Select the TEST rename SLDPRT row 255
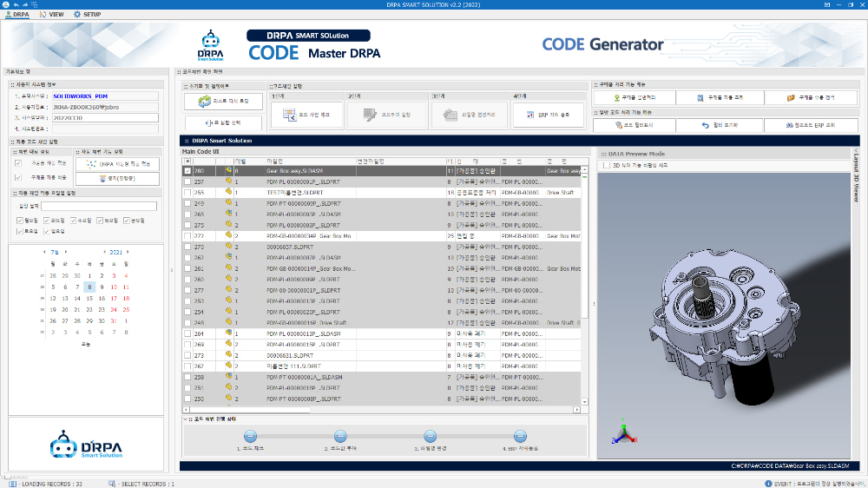This screenshot has width=868, height=488. 382,193
